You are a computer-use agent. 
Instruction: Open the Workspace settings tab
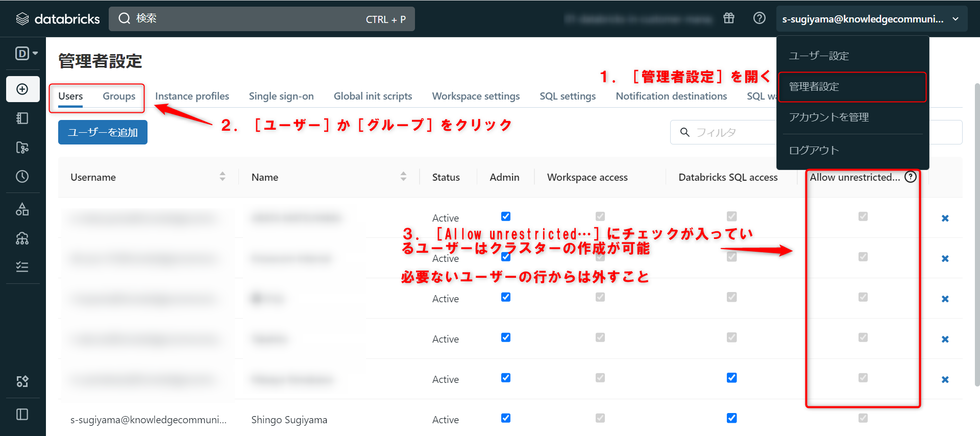(x=476, y=96)
